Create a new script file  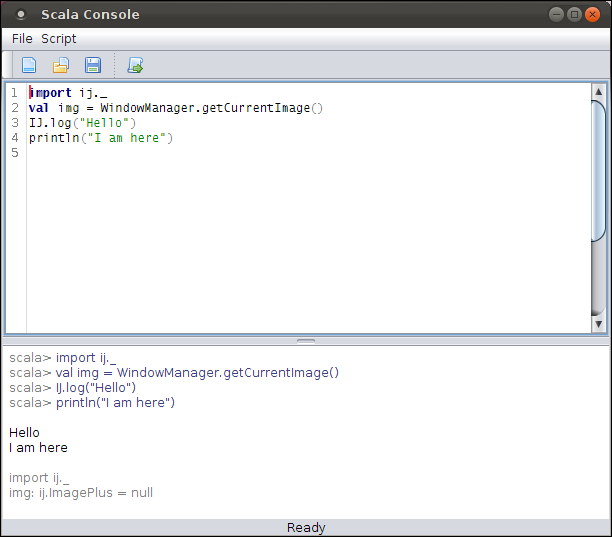point(29,66)
